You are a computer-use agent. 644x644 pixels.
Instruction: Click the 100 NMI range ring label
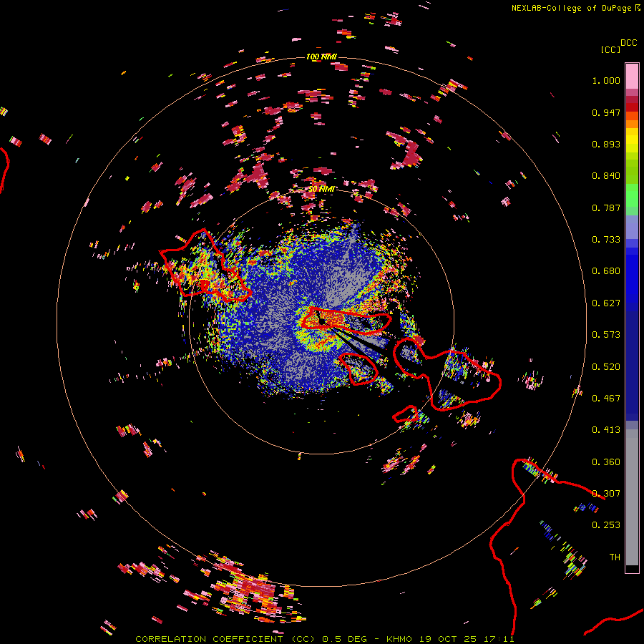pyautogui.click(x=321, y=57)
